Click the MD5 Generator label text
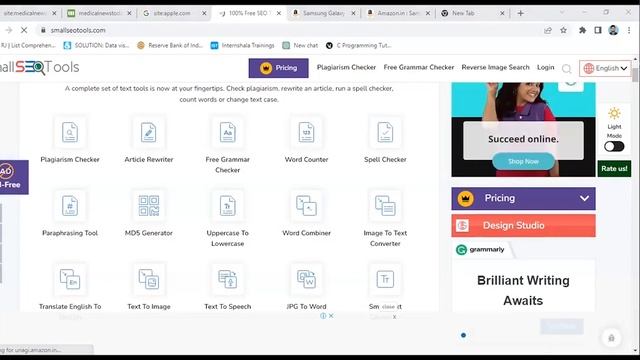 (149, 233)
